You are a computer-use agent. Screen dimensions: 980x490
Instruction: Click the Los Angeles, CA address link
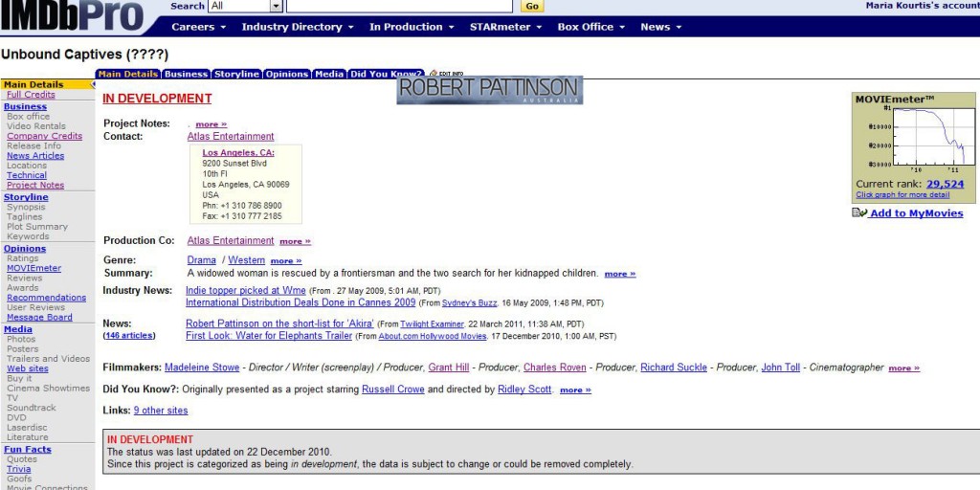(x=238, y=153)
